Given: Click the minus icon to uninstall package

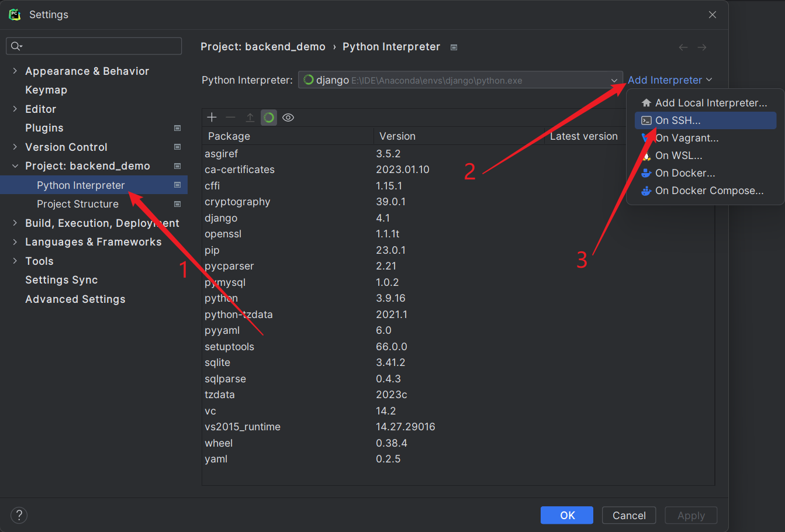Looking at the screenshot, I should [x=231, y=118].
